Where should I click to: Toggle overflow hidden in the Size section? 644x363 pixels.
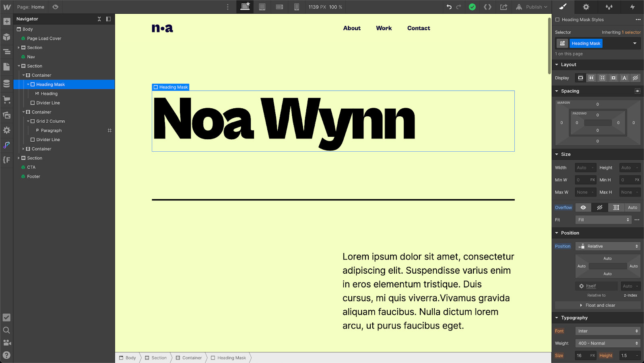599,207
